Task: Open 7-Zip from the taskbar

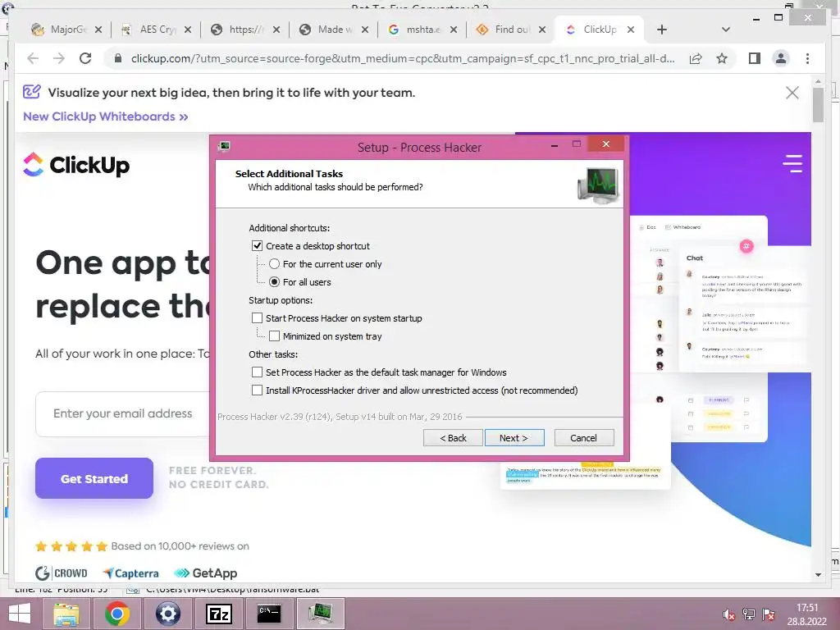Action: click(218, 614)
